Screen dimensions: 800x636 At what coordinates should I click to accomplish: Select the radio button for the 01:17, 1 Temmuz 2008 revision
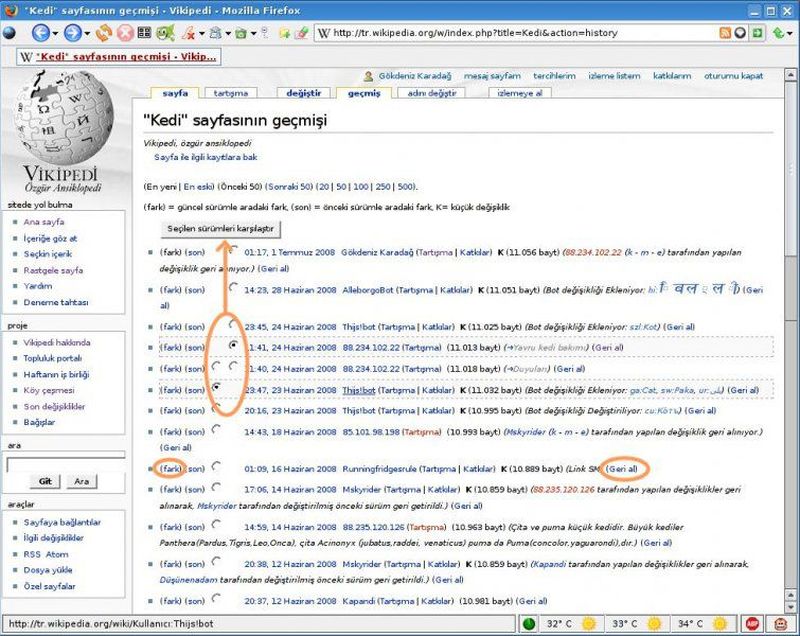[234, 254]
